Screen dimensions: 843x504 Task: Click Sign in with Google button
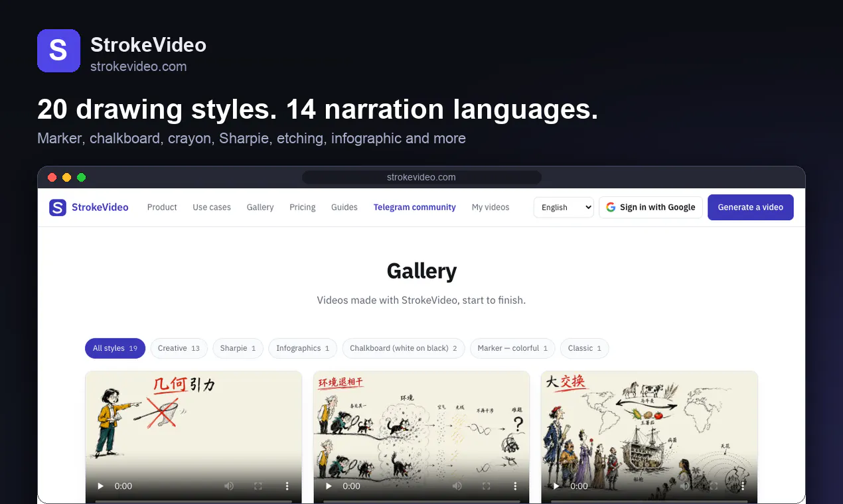click(651, 208)
